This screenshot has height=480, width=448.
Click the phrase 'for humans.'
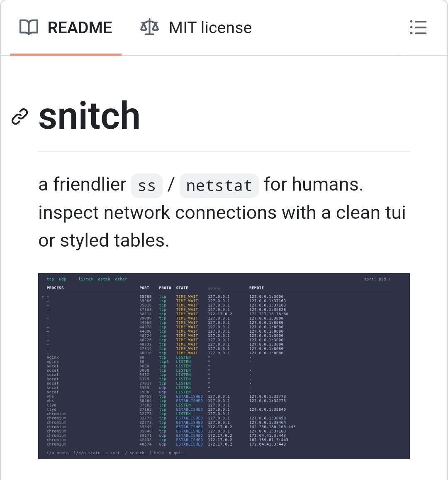[314, 184]
